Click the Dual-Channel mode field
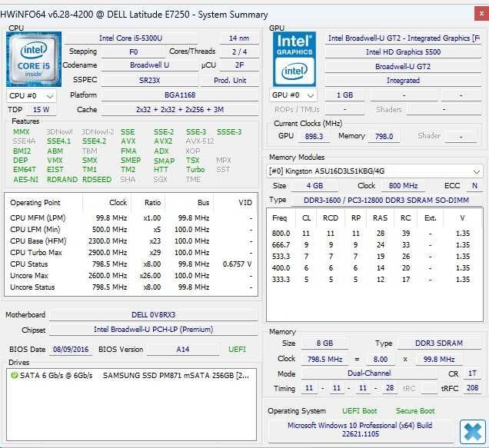489x448 pixels. point(369,373)
